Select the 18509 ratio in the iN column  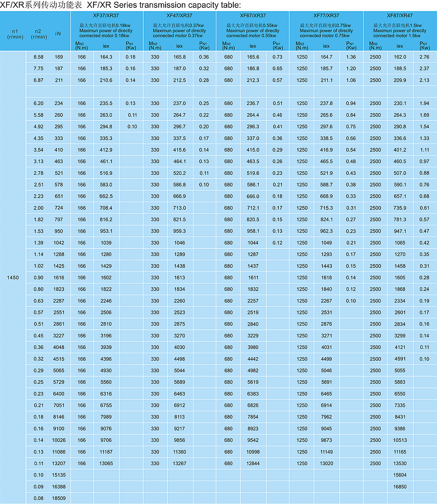click(x=59, y=498)
